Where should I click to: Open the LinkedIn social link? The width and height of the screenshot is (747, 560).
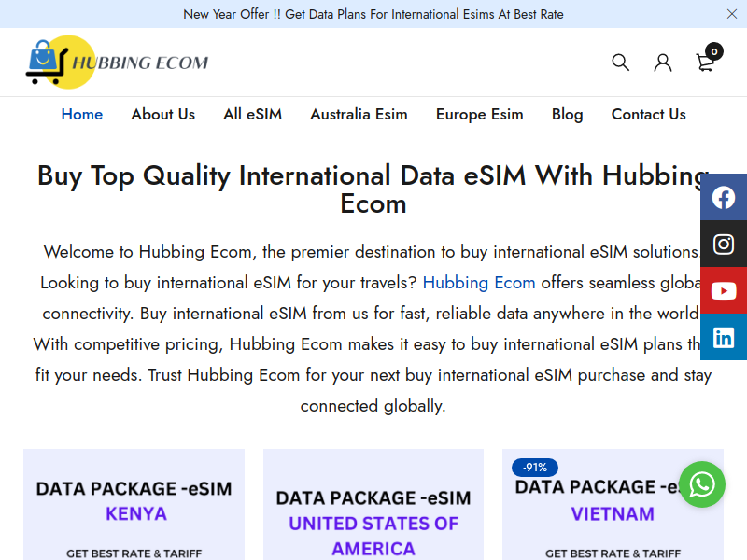click(x=723, y=337)
